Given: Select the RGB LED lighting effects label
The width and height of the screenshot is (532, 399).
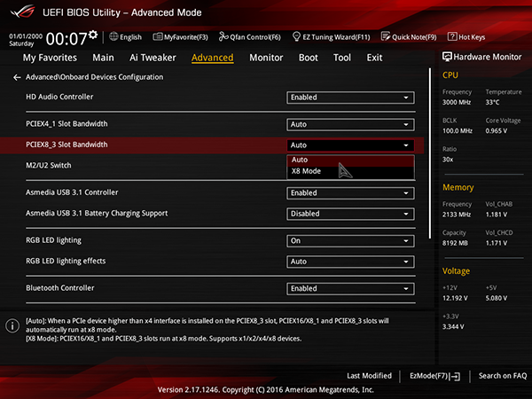Looking at the screenshot, I should (66, 262).
